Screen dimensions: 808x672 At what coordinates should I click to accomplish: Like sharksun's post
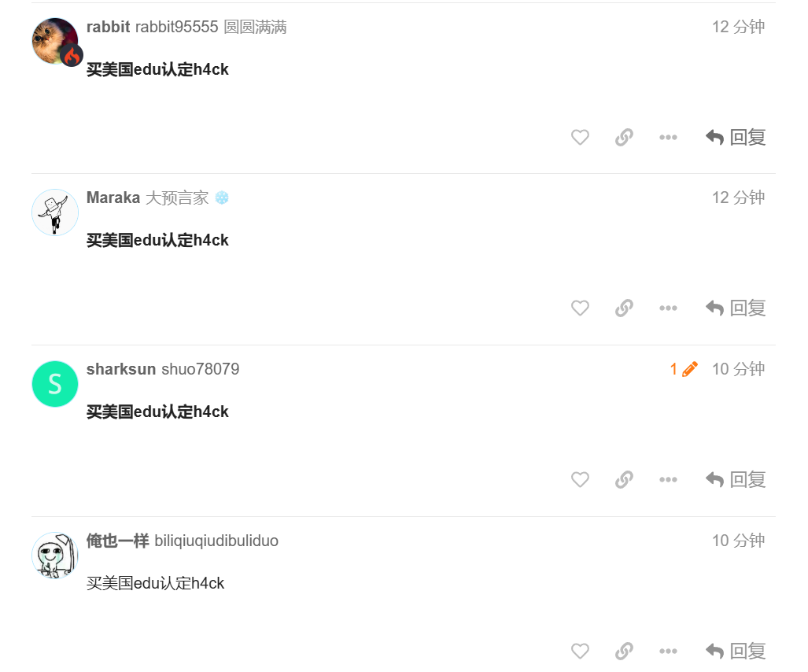coord(580,480)
